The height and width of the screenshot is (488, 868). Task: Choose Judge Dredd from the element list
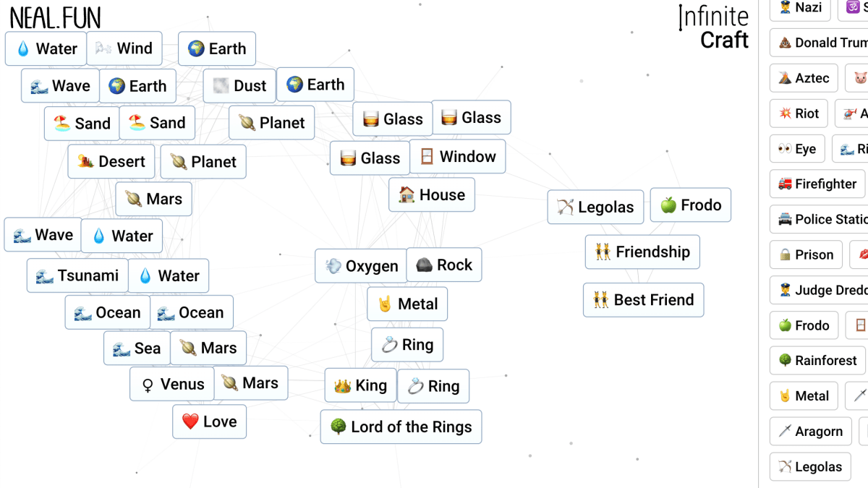coord(817,290)
